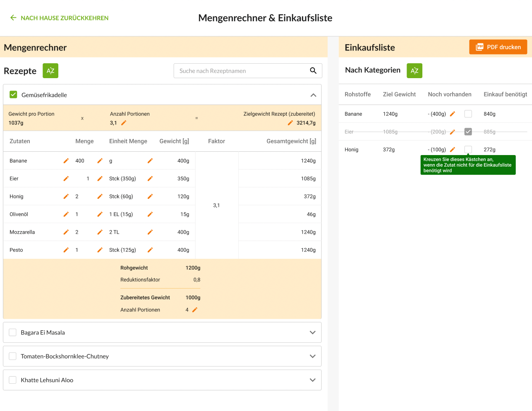This screenshot has width=532, height=411.
Task: Click the PDF drucken button
Action: click(498, 47)
